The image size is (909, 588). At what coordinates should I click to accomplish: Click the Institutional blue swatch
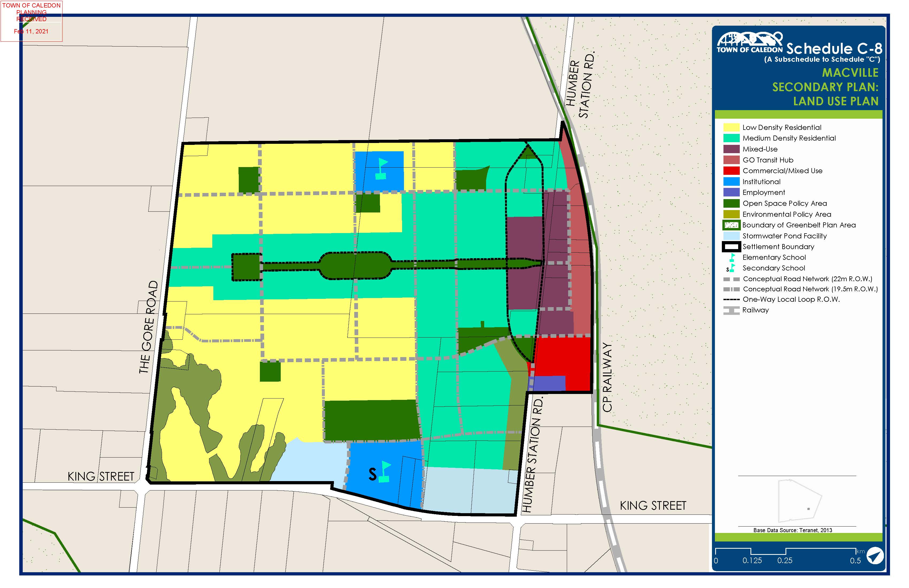(731, 182)
